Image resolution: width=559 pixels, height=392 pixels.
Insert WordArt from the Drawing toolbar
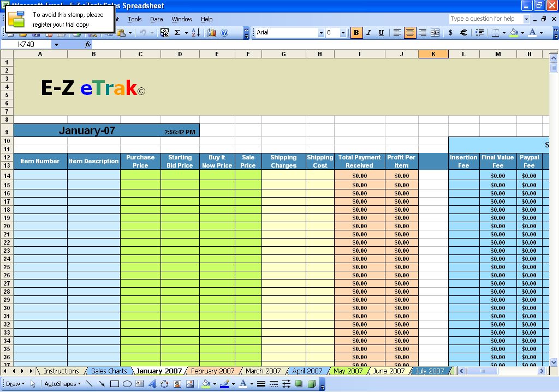point(152,384)
